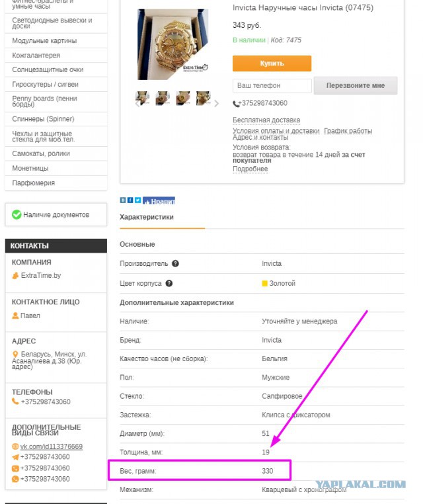Click the Telegram contact icon
The height and width of the screenshot is (504, 423).
coord(15,457)
